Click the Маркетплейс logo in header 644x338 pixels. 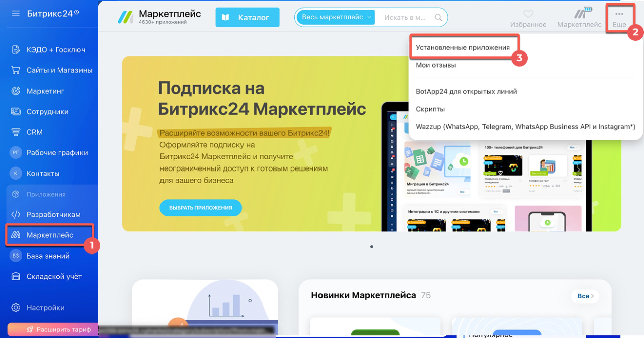(125, 17)
